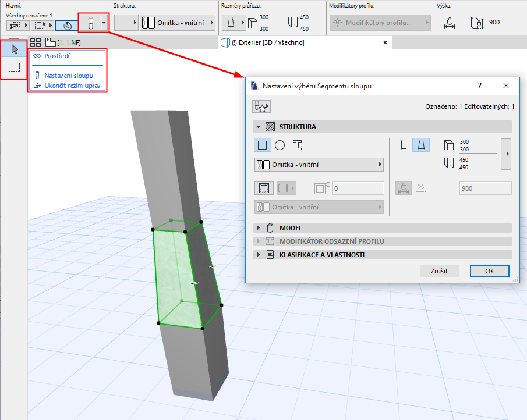Image resolution: width=527 pixels, height=420 pixels.
Task: Open the disabled Modifikátory profilu button
Action: click(380, 23)
